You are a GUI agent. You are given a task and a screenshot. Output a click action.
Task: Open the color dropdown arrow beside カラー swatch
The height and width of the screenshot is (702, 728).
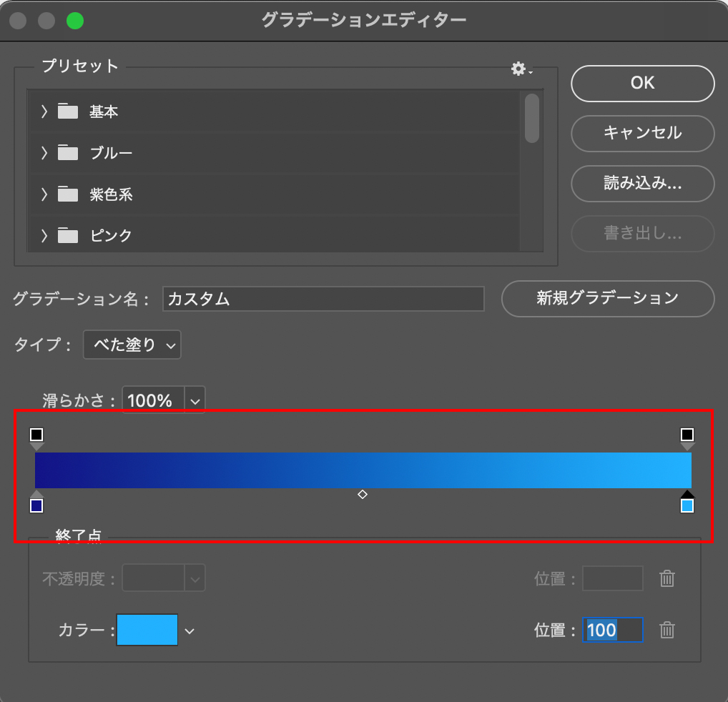pyautogui.click(x=190, y=631)
